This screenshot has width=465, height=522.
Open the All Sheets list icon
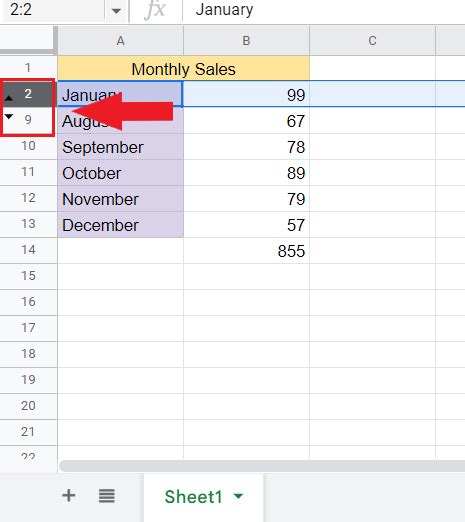coord(107,496)
